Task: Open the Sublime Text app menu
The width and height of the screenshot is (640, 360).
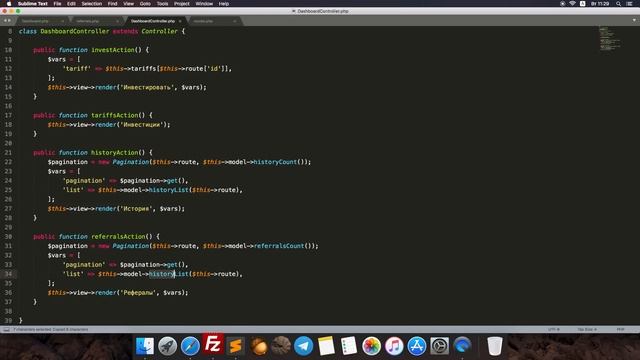Action: click(33, 4)
